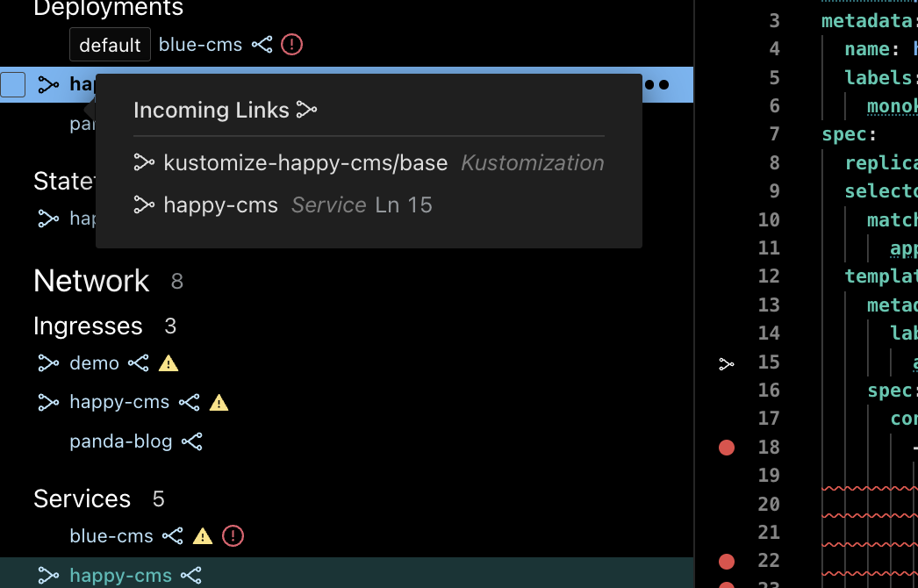This screenshot has height=588, width=918.
Task: Click the red error marker at line 18
Action: tap(727, 448)
